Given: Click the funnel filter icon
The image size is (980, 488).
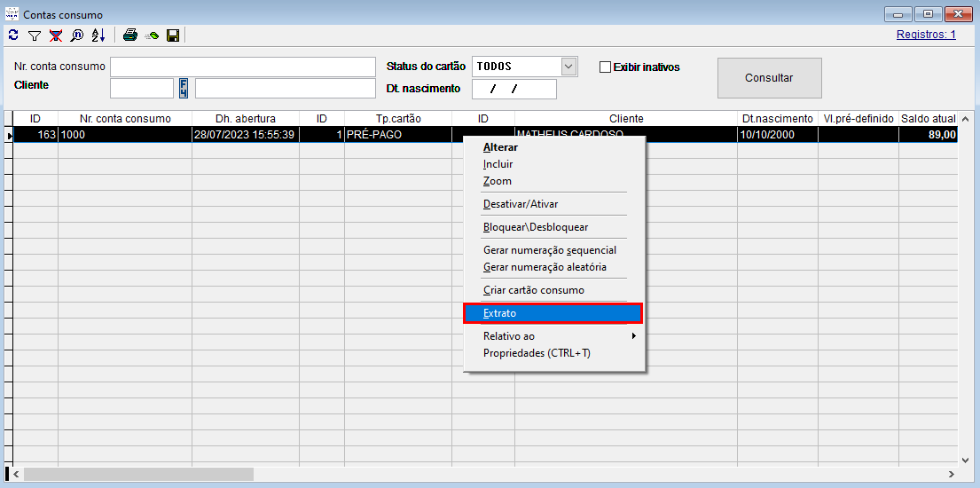Looking at the screenshot, I should 35,35.
